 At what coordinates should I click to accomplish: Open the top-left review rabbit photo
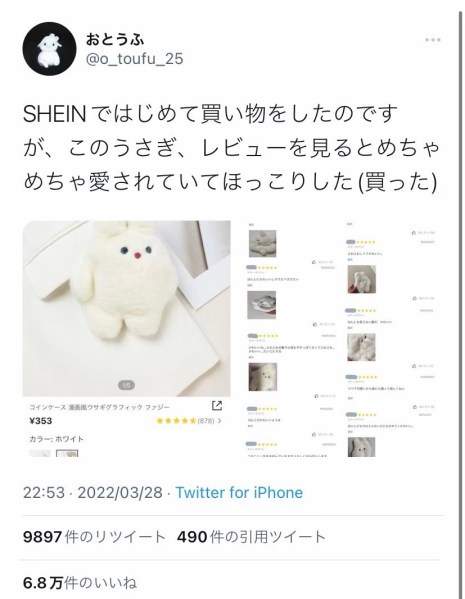[x=262, y=244]
